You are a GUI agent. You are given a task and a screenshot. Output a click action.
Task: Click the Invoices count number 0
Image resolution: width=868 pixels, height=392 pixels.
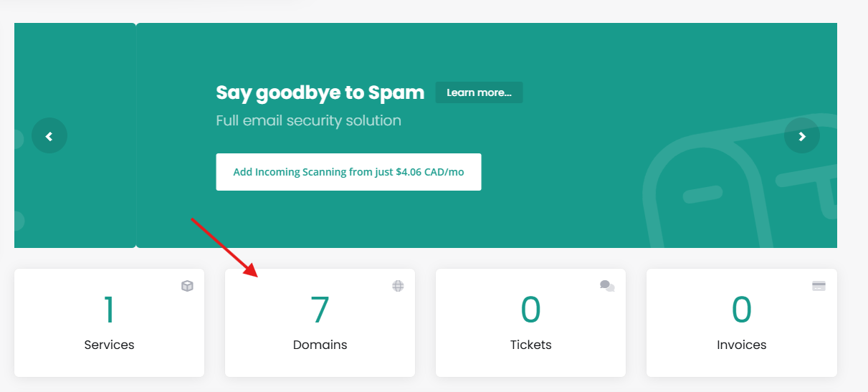coord(741,310)
